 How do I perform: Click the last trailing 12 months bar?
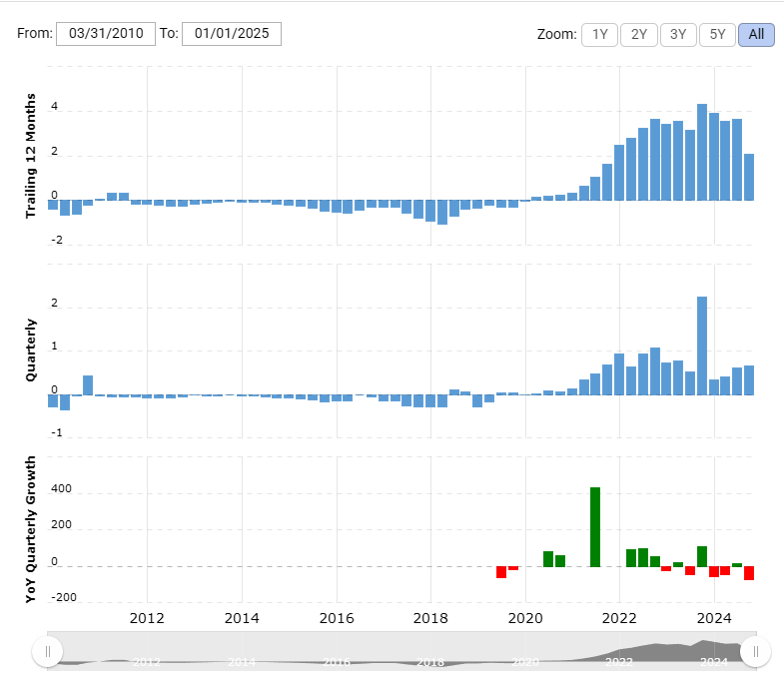click(x=749, y=177)
